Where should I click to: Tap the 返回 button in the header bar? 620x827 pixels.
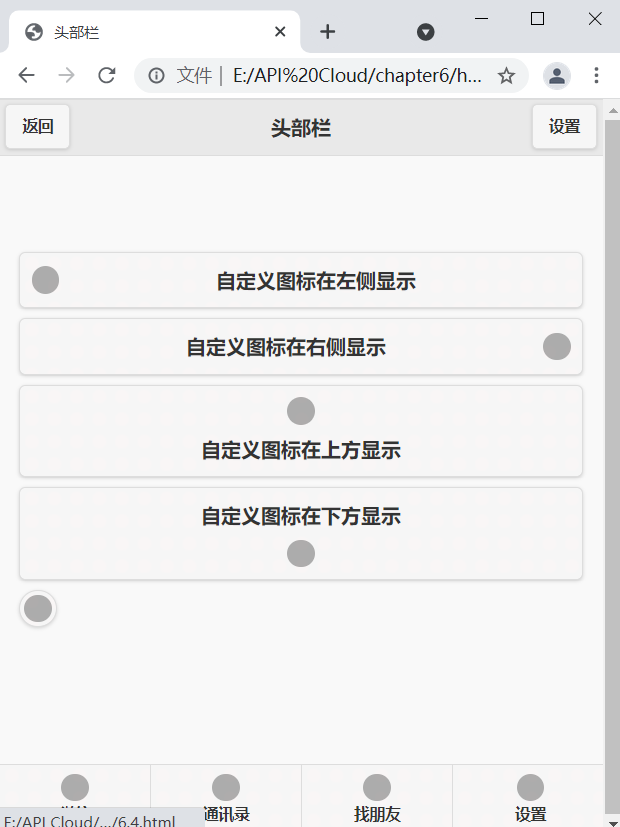37,126
